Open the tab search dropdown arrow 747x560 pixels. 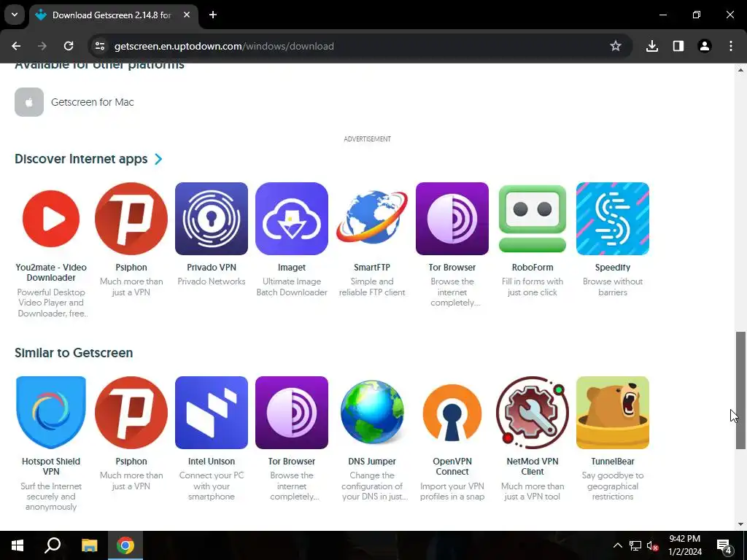[x=15, y=15]
